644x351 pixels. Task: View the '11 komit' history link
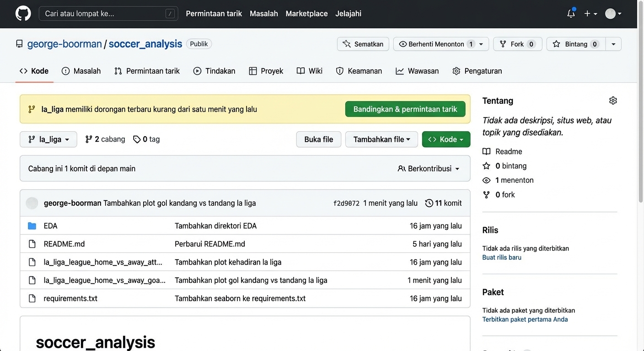pyautogui.click(x=444, y=203)
